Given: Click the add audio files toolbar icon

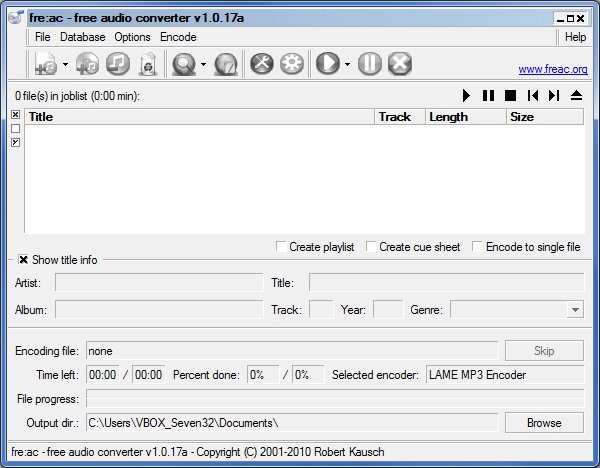Looking at the screenshot, I should tap(46, 64).
